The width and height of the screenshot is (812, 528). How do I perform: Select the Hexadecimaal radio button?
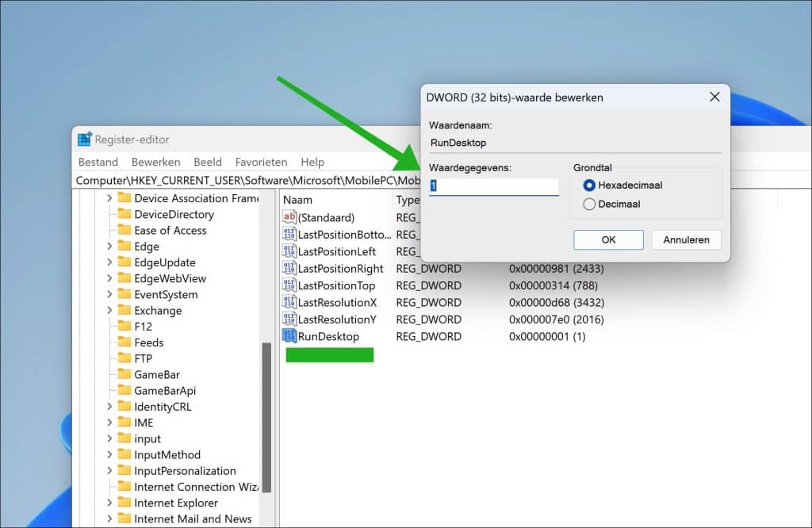click(x=589, y=186)
